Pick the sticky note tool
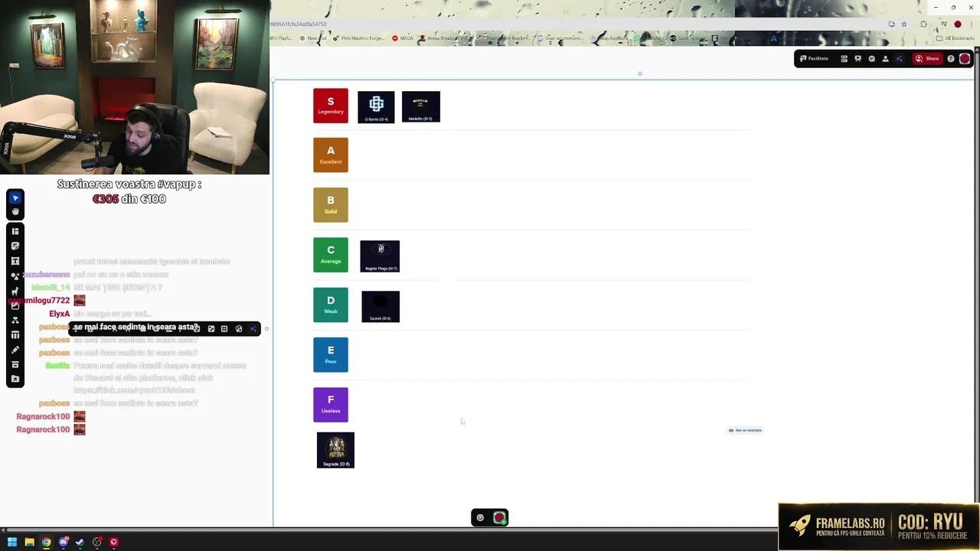 [15, 246]
